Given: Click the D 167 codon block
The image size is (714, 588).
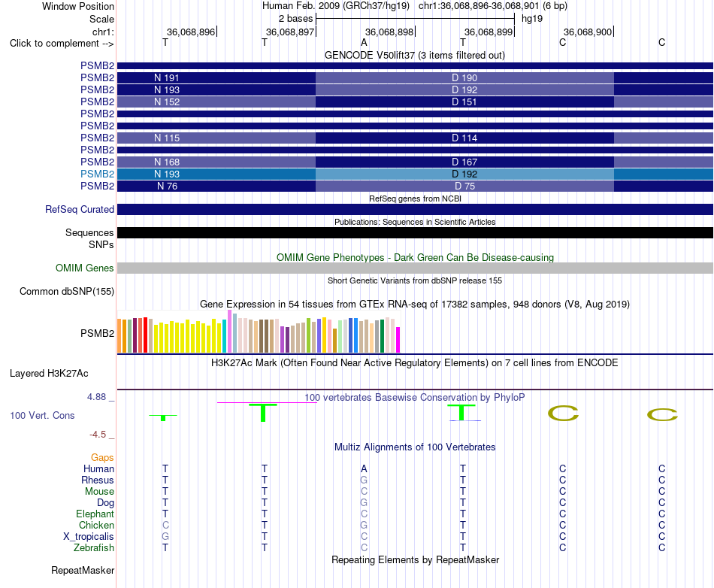Looking at the screenshot, I should click(464, 162).
